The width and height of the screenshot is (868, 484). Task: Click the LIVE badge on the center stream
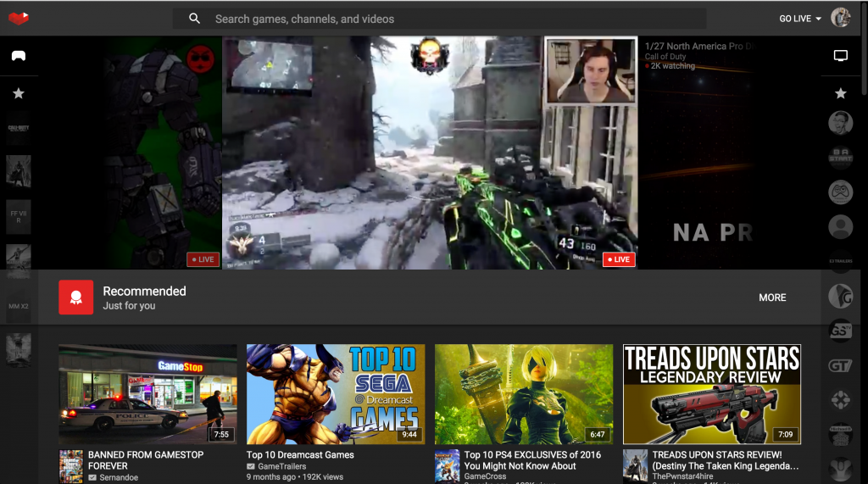tap(619, 259)
